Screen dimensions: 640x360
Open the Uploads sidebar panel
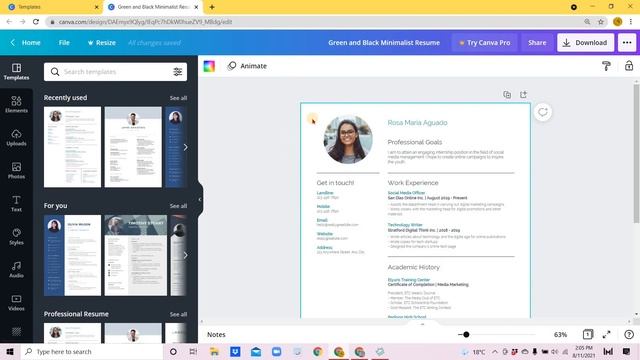tap(16, 138)
